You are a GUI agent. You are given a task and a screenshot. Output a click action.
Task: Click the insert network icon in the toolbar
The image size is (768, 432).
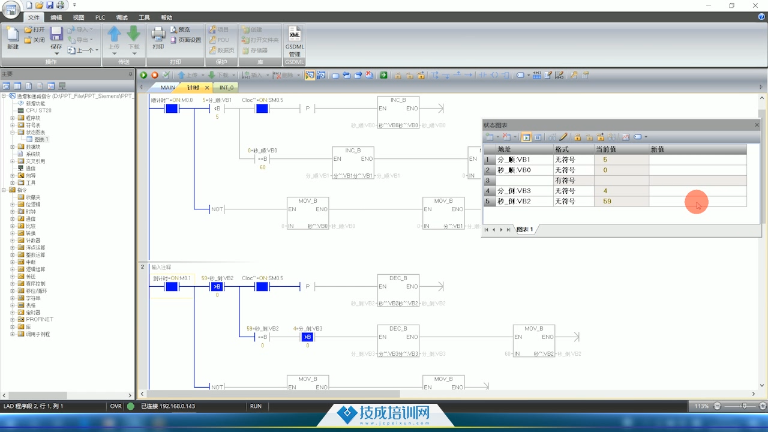coord(246,75)
